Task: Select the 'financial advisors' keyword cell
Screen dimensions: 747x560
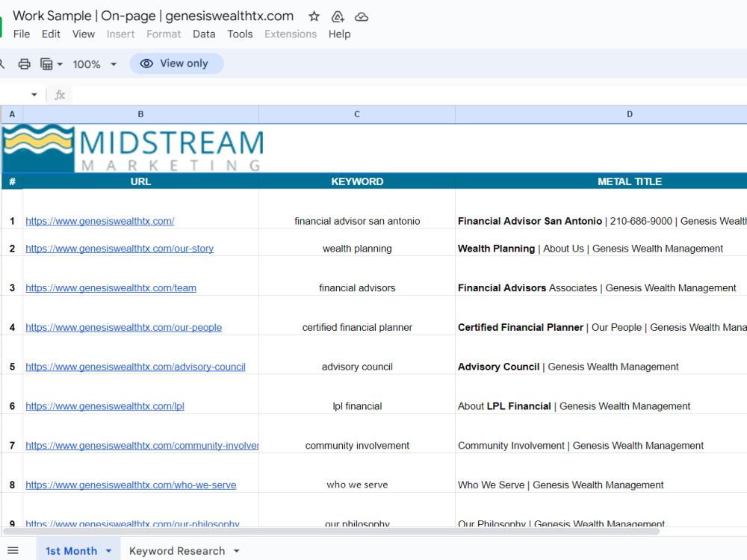Action: point(357,276)
